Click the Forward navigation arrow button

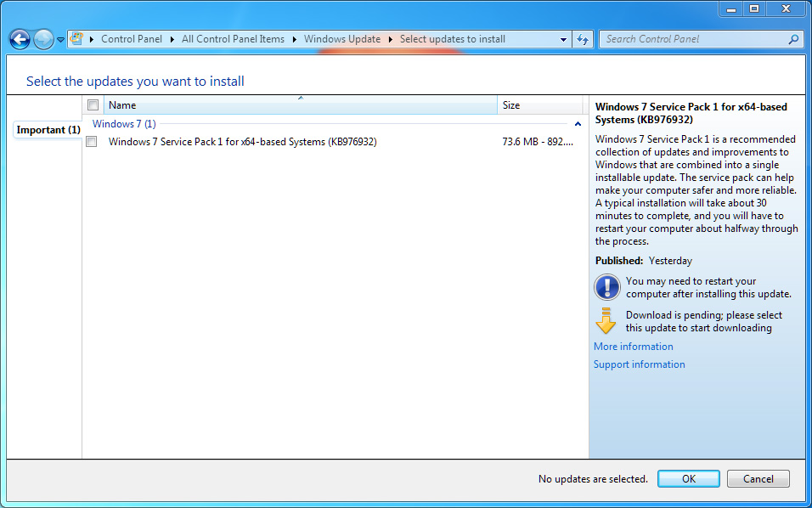pyautogui.click(x=43, y=39)
